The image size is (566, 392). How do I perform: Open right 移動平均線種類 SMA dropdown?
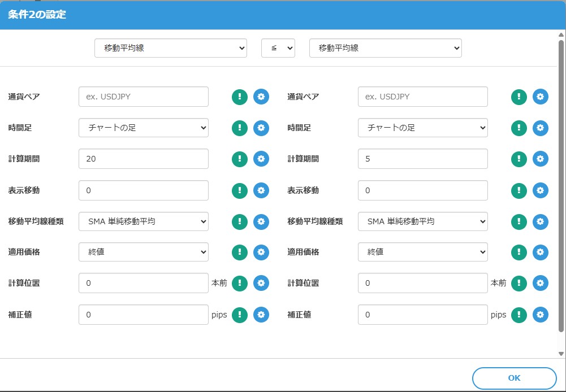(x=422, y=221)
